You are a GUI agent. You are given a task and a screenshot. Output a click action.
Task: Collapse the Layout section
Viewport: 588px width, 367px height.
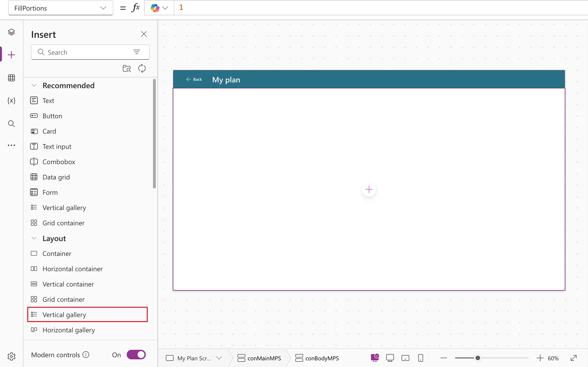[x=34, y=238]
